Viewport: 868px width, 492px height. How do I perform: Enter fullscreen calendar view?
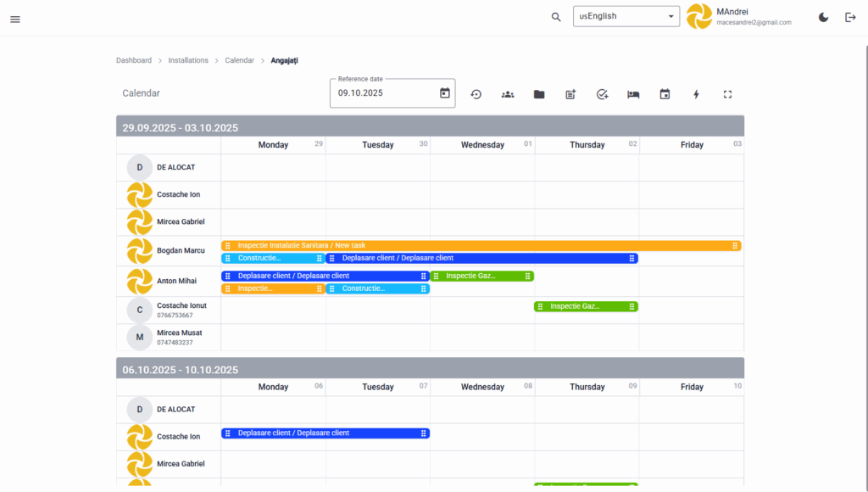pyautogui.click(x=727, y=94)
